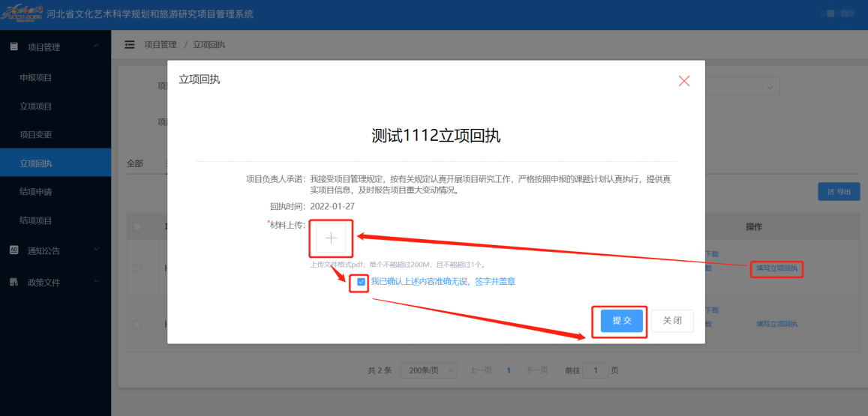Tick the table header select-all checkbox
The height and width of the screenshot is (416, 868).
click(x=137, y=226)
